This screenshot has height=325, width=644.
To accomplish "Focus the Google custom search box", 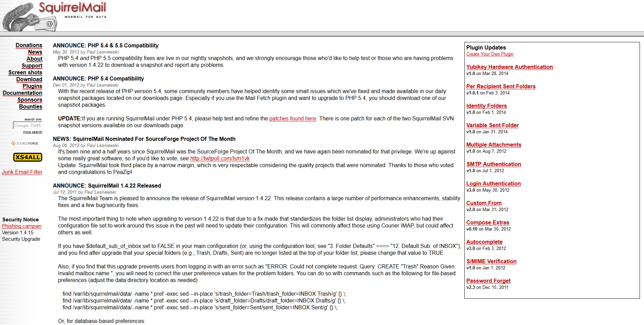I will tap(28, 125).
